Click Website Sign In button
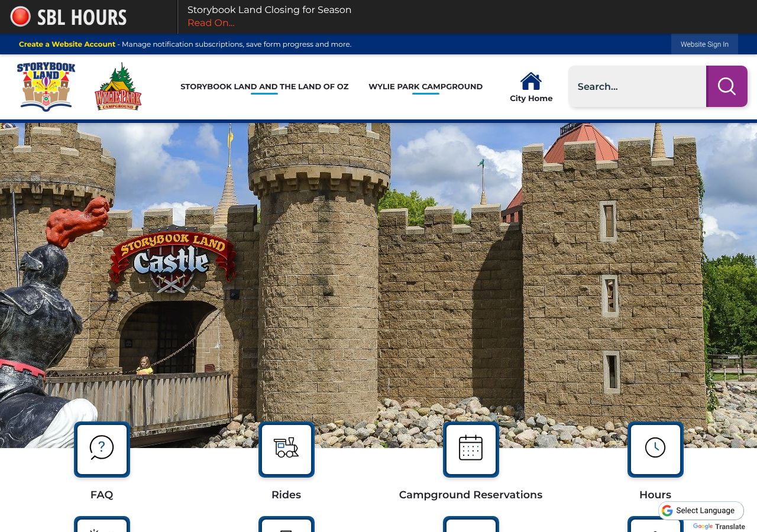 point(704,44)
